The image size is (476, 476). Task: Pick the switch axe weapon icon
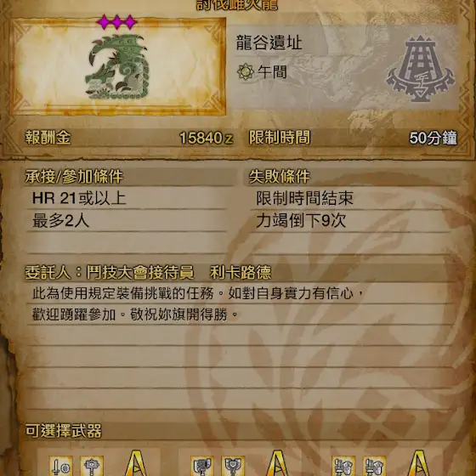(x=202, y=466)
